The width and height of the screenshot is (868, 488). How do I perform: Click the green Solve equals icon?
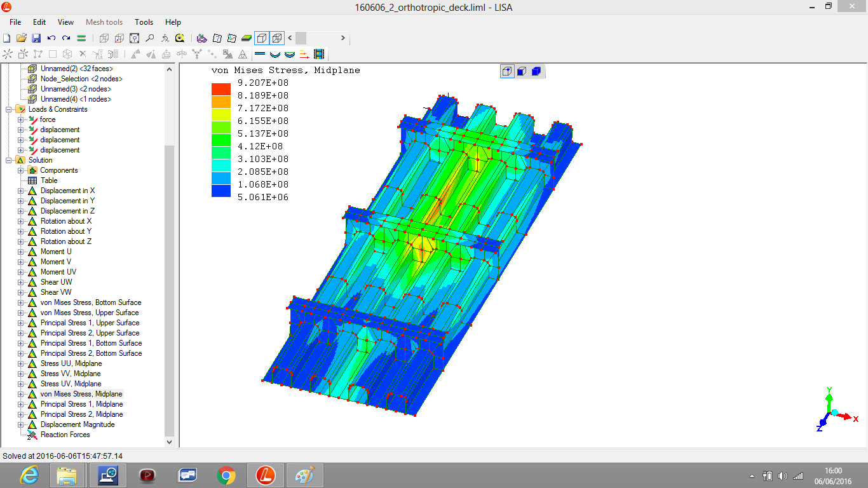click(81, 38)
